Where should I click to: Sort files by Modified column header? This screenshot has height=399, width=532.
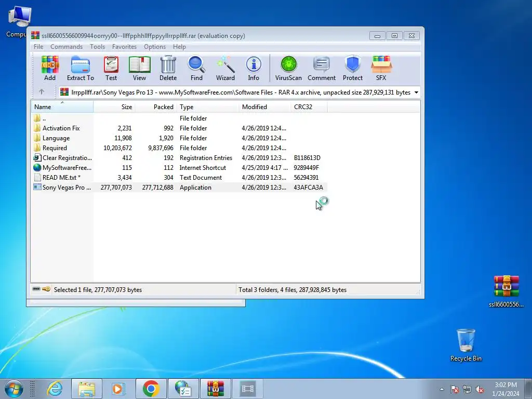264,107
